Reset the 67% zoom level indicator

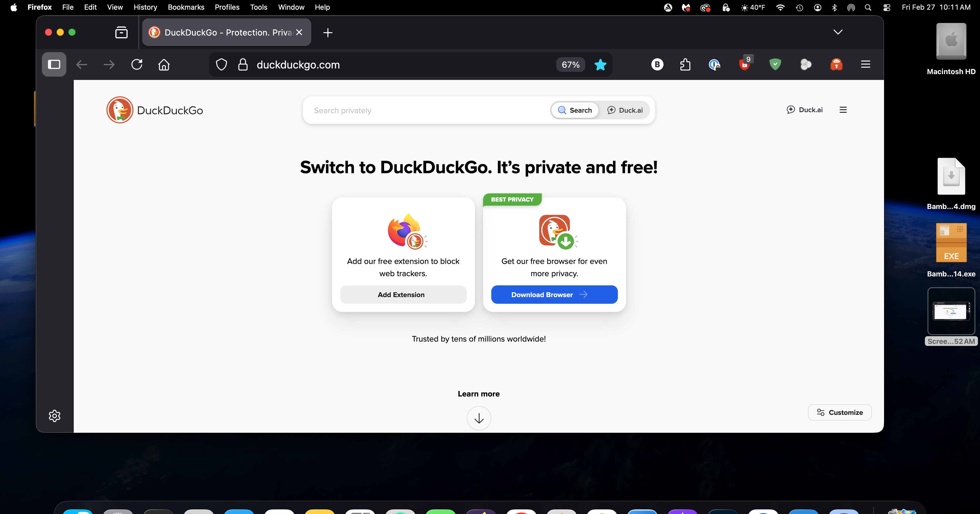pyautogui.click(x=570, y=65)
